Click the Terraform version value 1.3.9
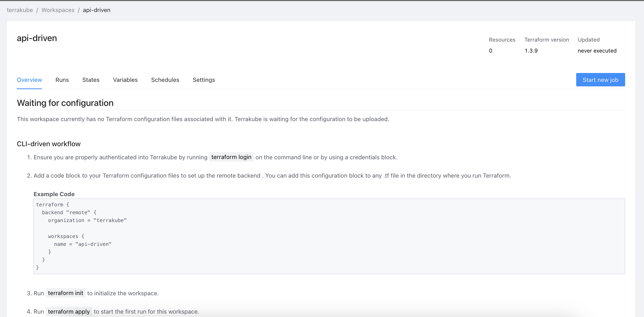Image resolution: width=644 pixels, height=317 pixels. (531, 51)
